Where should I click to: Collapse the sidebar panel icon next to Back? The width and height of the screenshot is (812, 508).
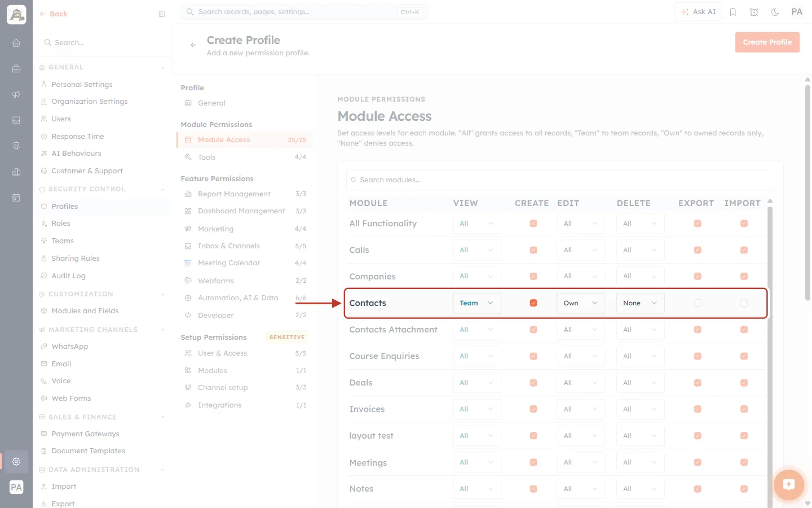point(162,14)
